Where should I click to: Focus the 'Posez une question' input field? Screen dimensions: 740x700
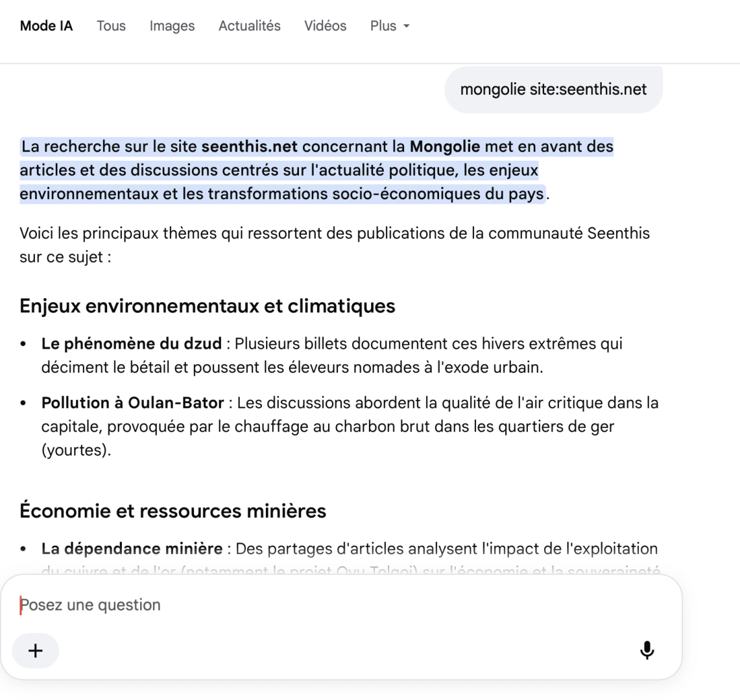pos(340,605)
